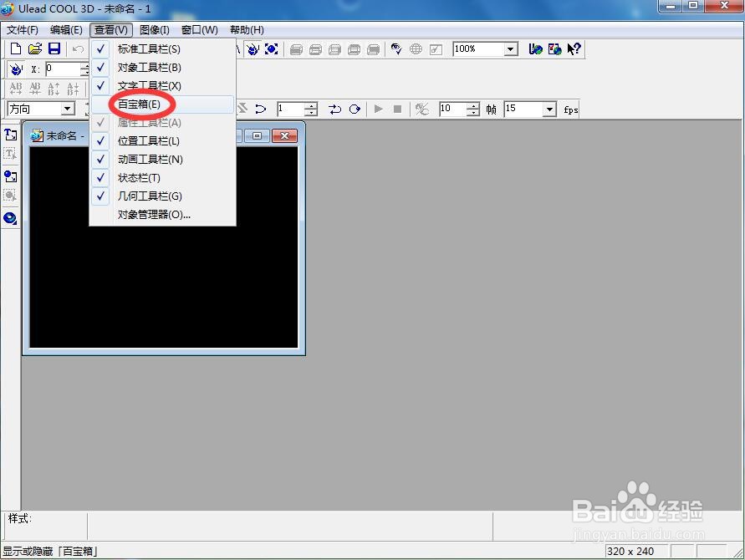Select the Edit Text tool in left toolbar
This screenshot has width=745, height=560.
point(11,154)
